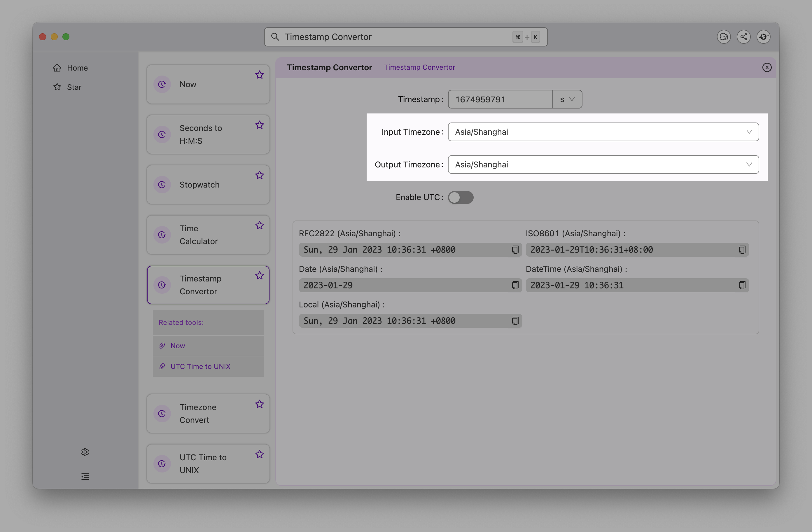Click the 'Related tools:' heading

pyautogui.click(x=181, y=323)
